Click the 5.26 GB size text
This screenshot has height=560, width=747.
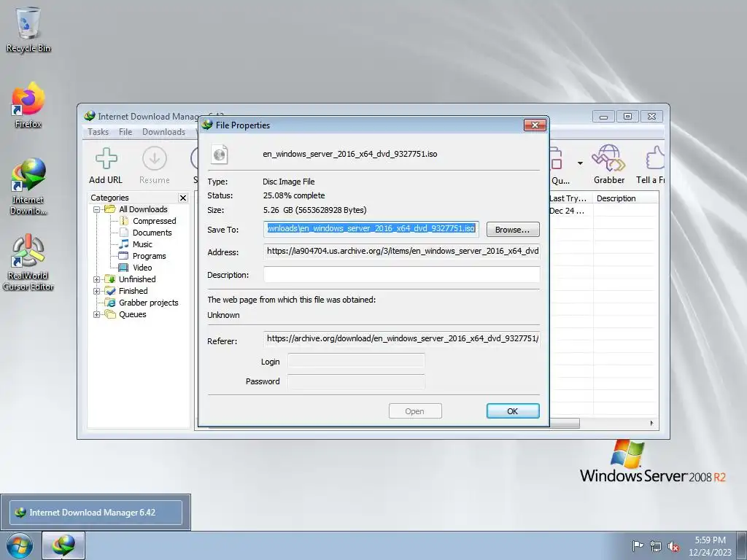tap(315, 210)
